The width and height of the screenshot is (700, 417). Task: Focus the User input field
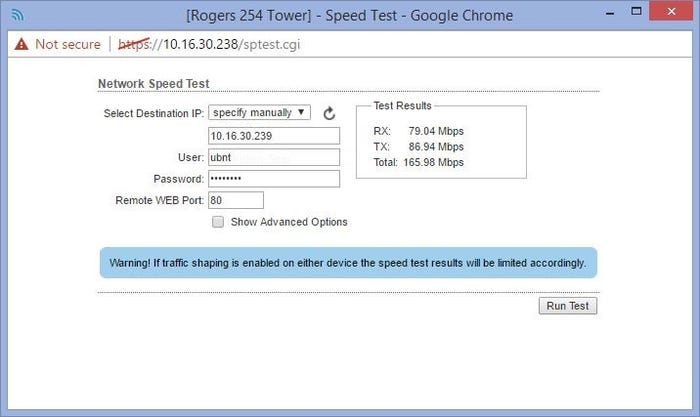click(x=273, y=157)
